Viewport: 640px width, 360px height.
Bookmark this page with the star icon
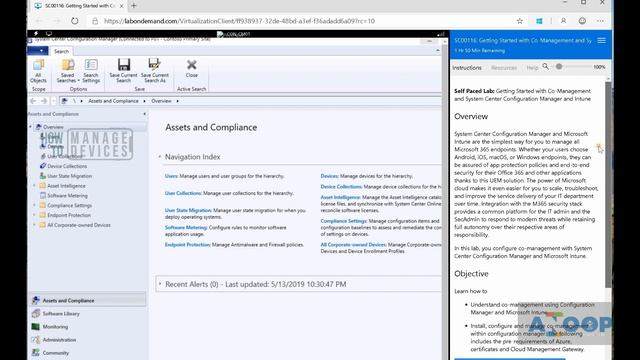[520, 21]
